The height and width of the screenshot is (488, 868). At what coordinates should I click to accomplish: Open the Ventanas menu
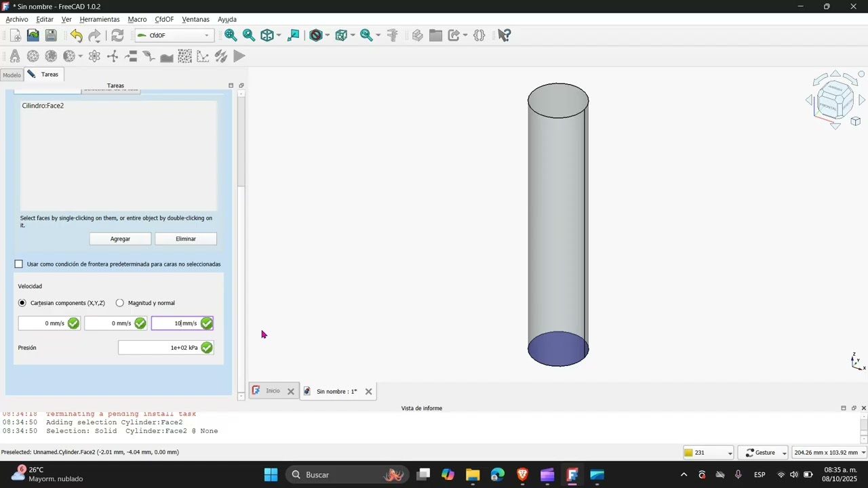click(196, 20)
